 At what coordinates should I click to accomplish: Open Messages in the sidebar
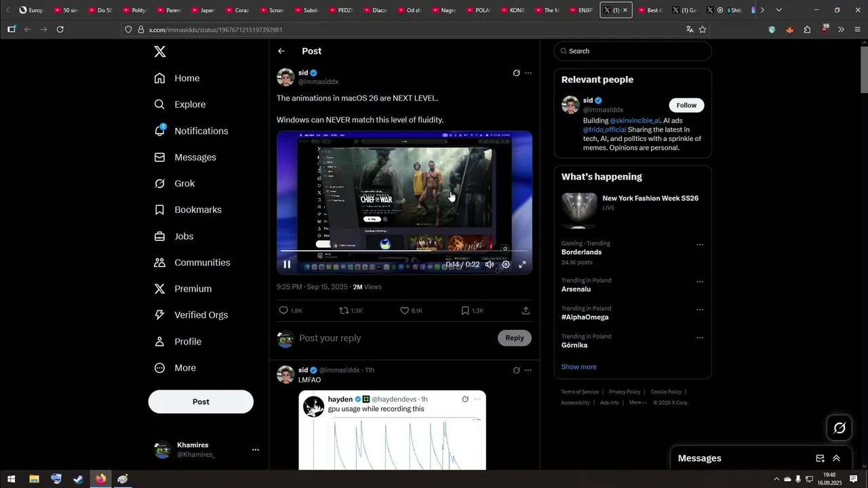point(185,157)
